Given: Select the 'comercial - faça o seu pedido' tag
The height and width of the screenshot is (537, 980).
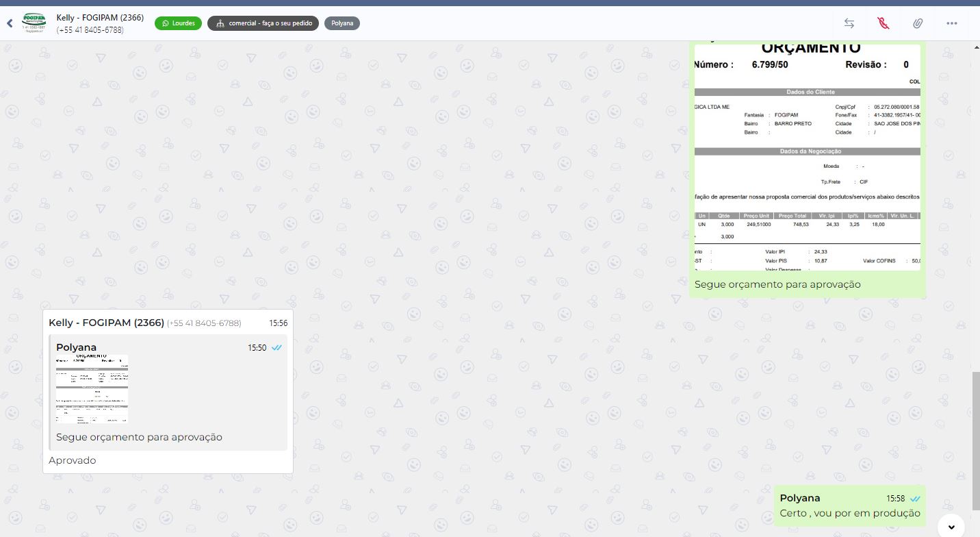Looking at the screenshot, I should point(263,23).
